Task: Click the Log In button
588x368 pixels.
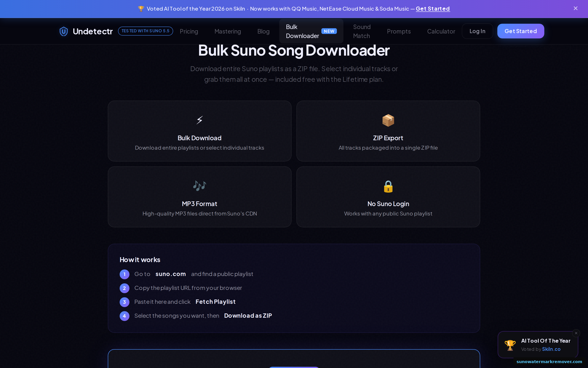Action: tap(477, 31)
